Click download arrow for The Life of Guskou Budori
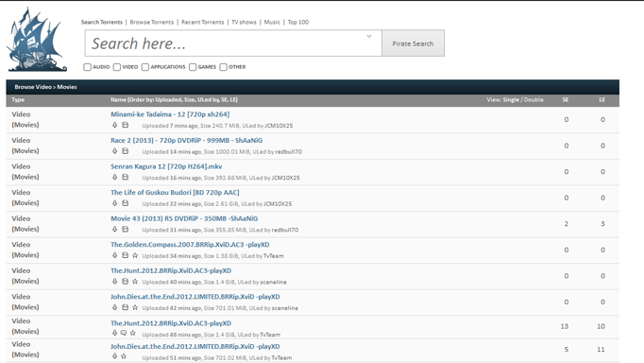Viewport: 644px width, 363px height. click(x=114, y=203)
